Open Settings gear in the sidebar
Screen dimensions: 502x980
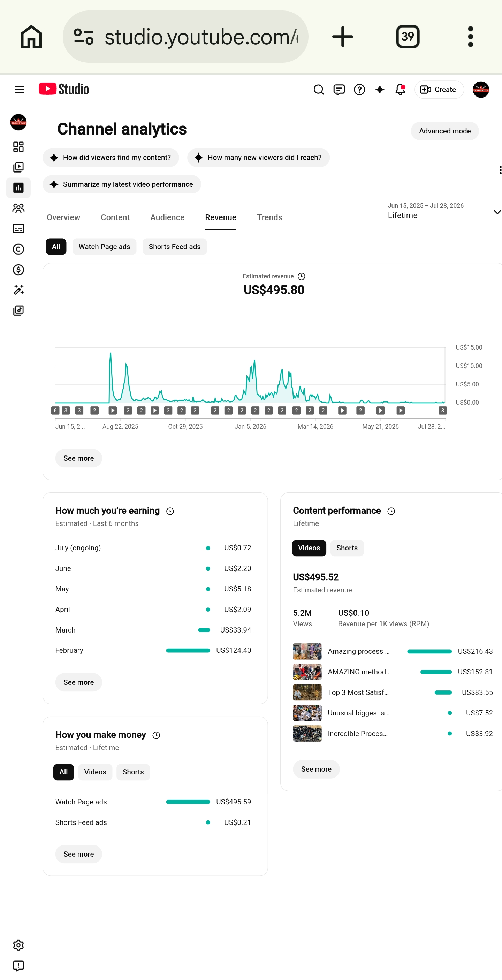click(x=18, y=945)
